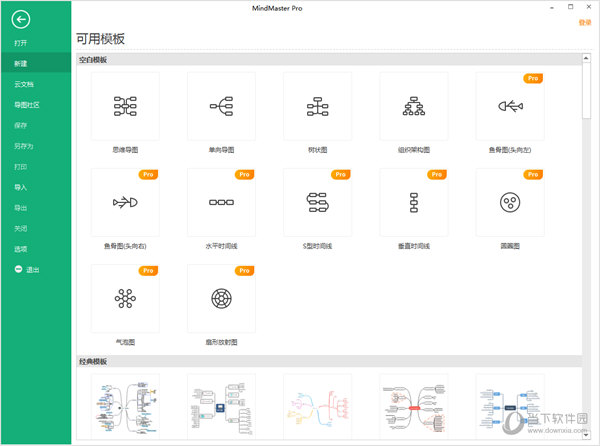Click the 登录 login link
Screen dimensions: 600x446
[585, 21]
